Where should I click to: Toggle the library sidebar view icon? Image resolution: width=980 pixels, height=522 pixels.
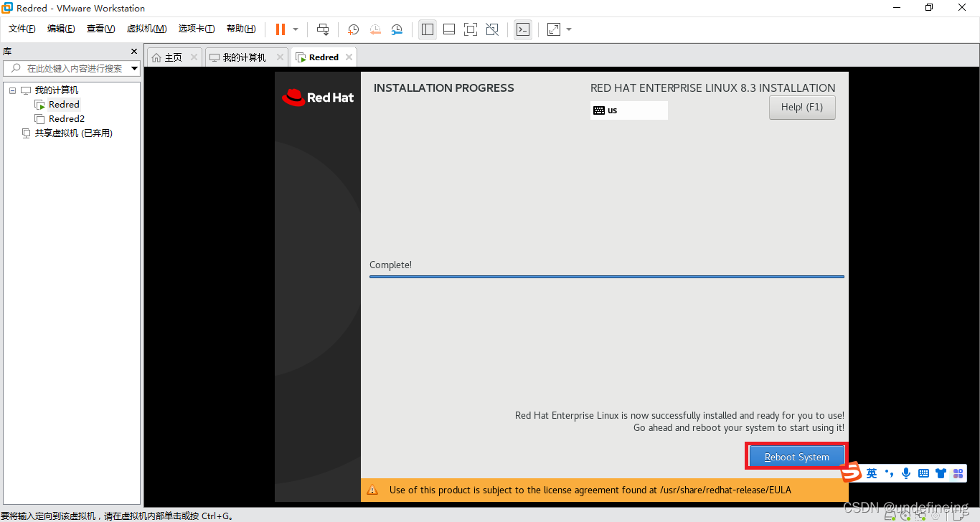(x=428, y=29)
